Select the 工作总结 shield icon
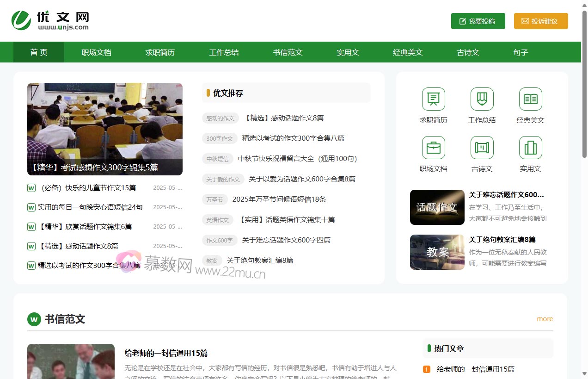This screenshot has height=379, width=588. coord(482,99)
